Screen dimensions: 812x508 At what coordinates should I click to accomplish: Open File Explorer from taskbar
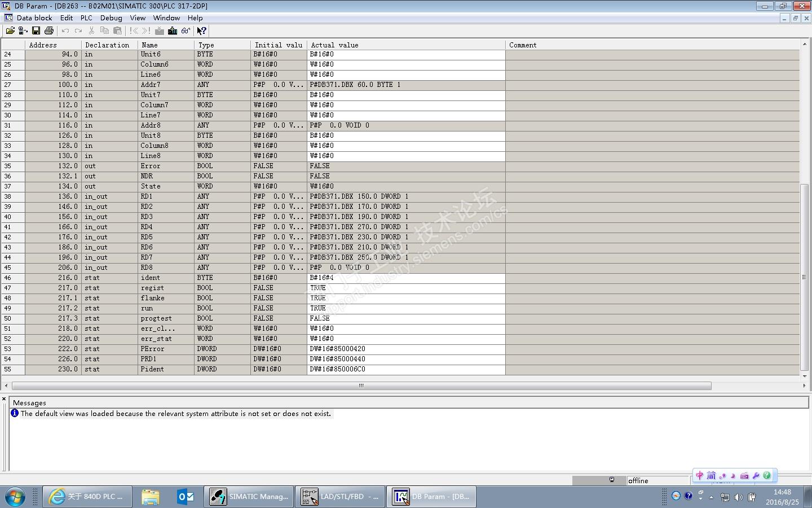(x=151, y=497)
